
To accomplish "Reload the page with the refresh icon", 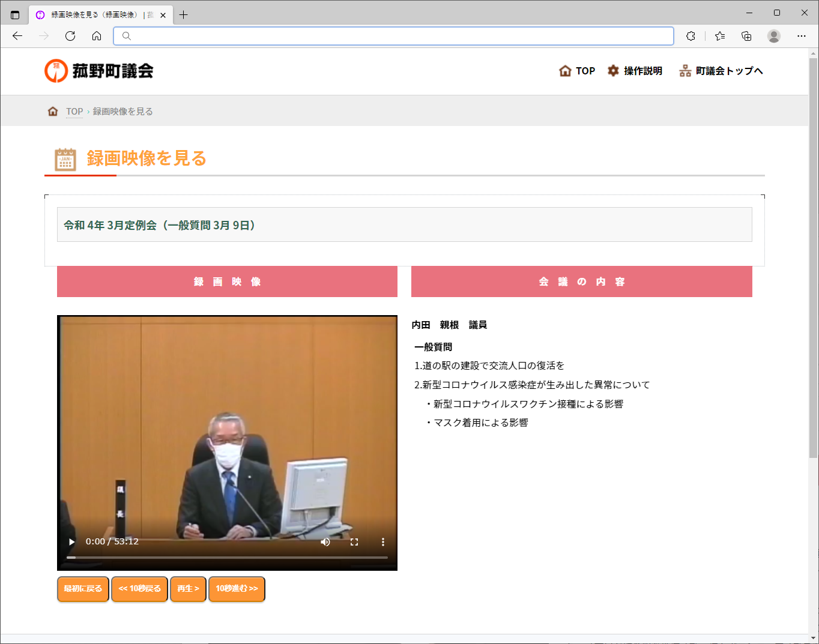I will [70, 36].
